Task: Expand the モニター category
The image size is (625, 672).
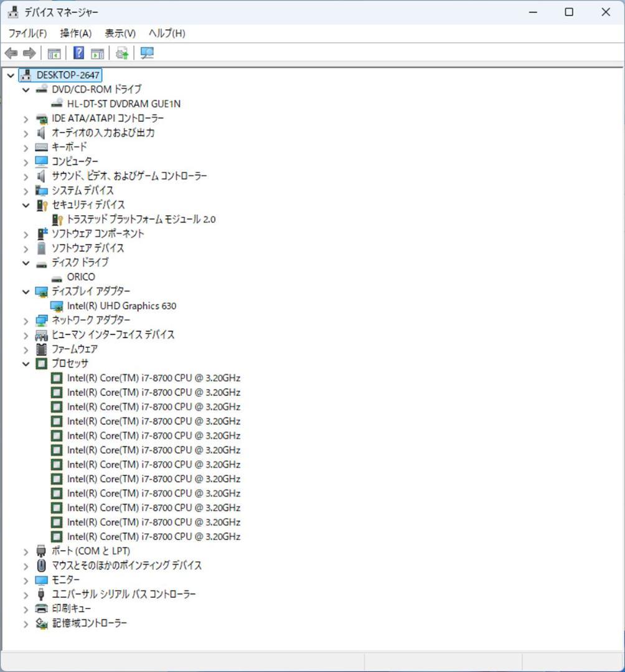Action: coord(26,579)
